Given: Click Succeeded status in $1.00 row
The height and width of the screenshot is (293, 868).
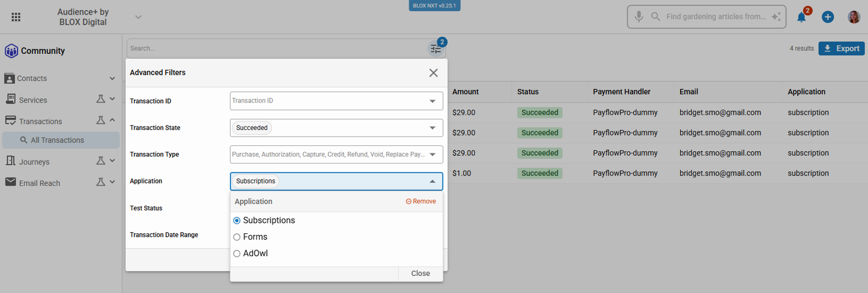Looking at the screenshot, I should pyautogui.click(x=540, y=173).
